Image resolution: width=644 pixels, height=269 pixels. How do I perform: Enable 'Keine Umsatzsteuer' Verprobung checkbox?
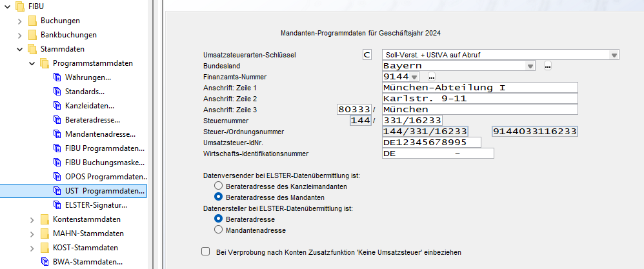click(x=206, y=252)
